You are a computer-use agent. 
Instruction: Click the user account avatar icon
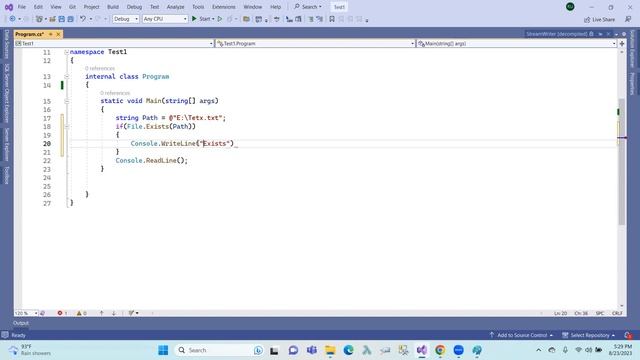coord(570,7)
